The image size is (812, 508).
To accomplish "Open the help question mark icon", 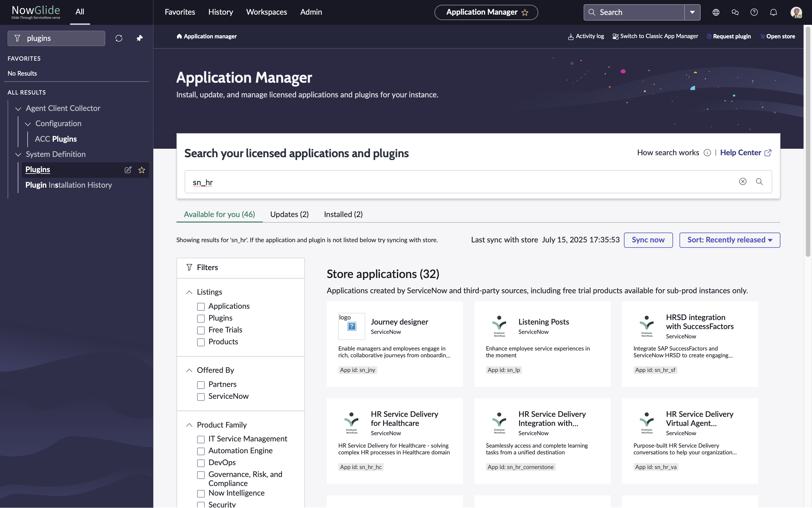I will 754,12.
